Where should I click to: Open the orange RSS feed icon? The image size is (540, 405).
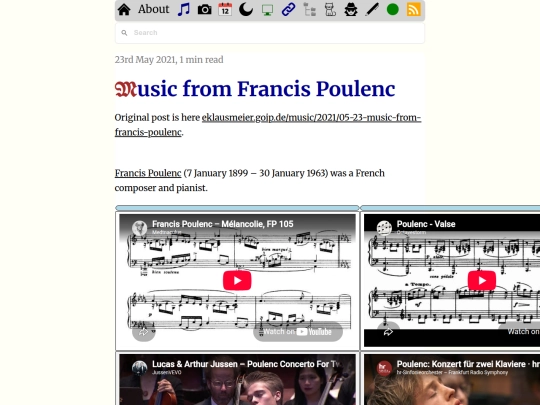coord(414,10)
